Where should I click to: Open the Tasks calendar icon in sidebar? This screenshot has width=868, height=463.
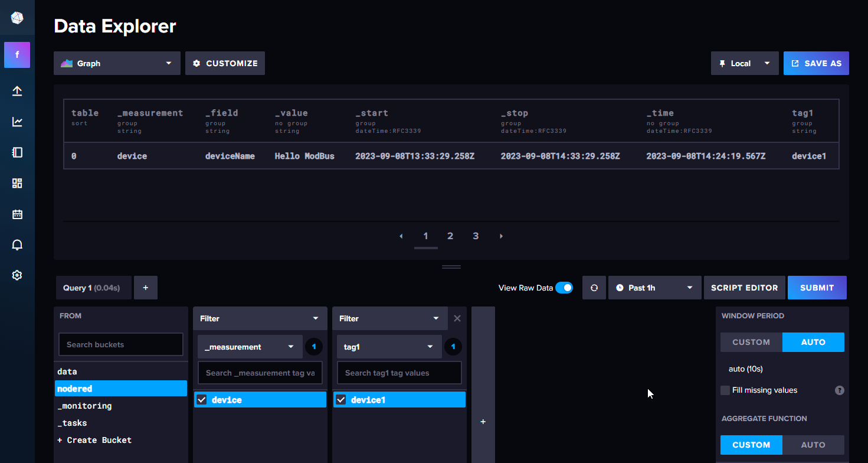17,214
